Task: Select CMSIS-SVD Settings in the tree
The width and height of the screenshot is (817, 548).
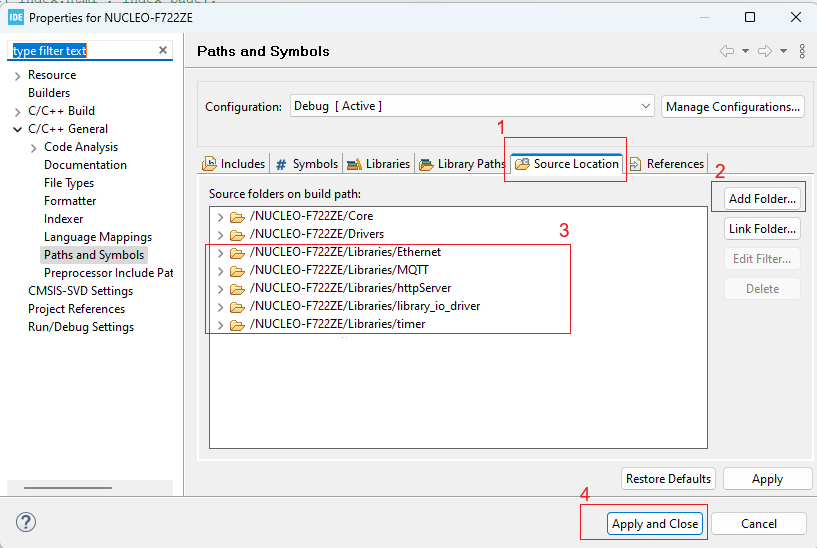Action: point(81,291)
